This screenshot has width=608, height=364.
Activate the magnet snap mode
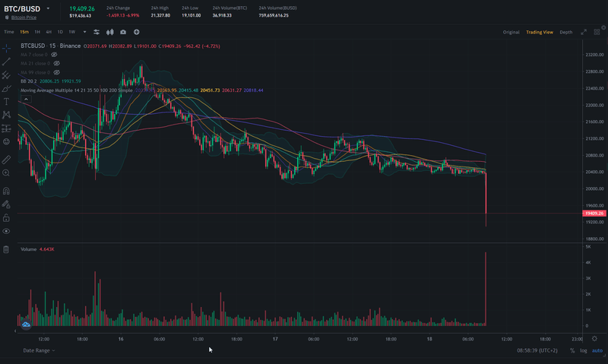6,191
